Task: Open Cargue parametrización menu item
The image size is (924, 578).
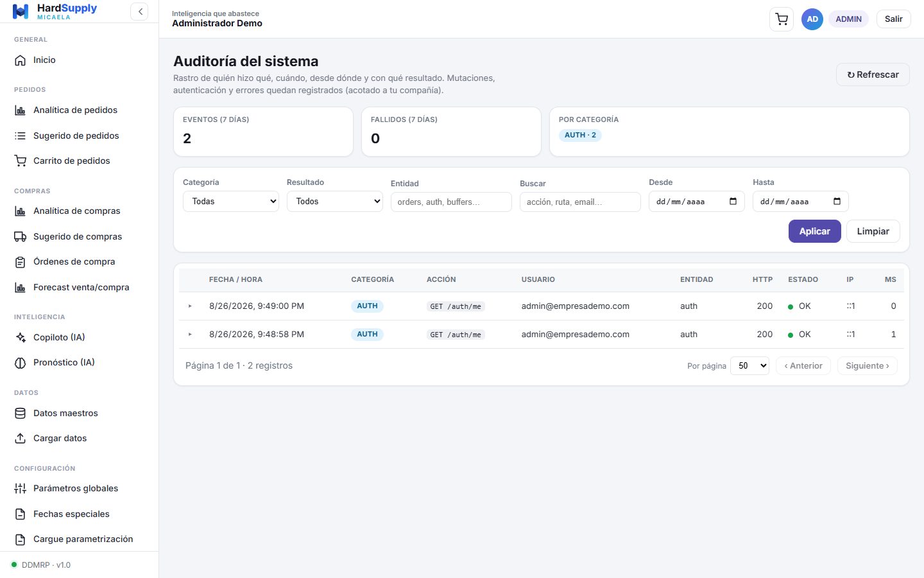Action: 80,539
